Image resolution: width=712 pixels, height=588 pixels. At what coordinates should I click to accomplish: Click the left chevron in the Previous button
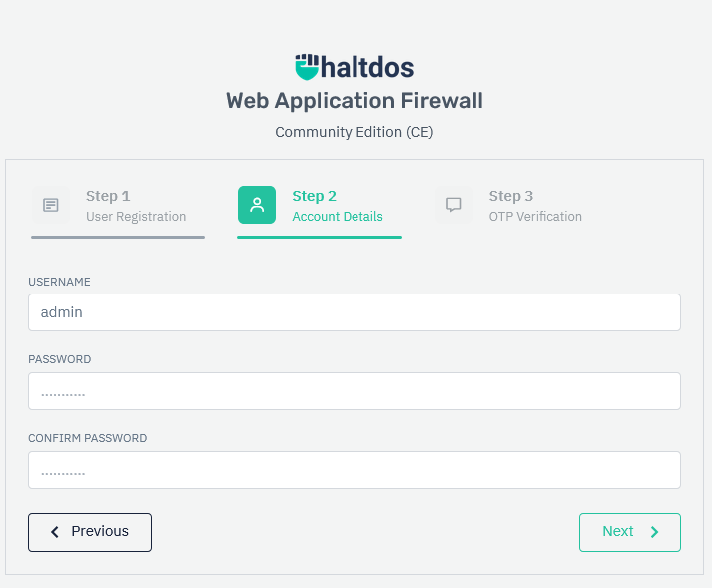55,532
